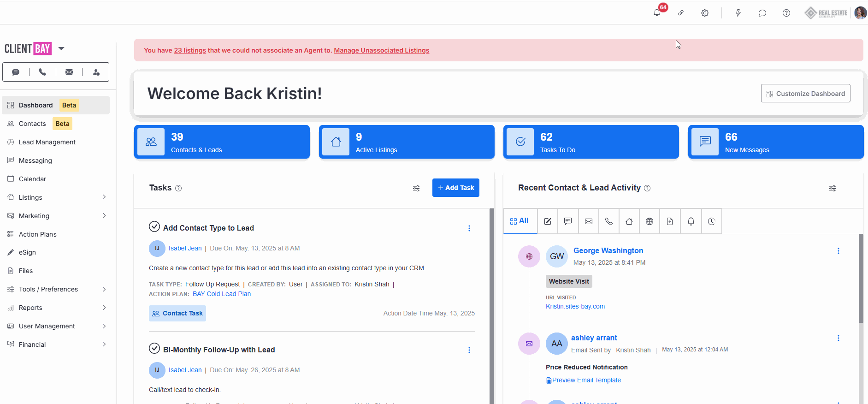Open the Client Bay logo dropdown arrow
Viewport: 868px width, 404px height.
61,48
